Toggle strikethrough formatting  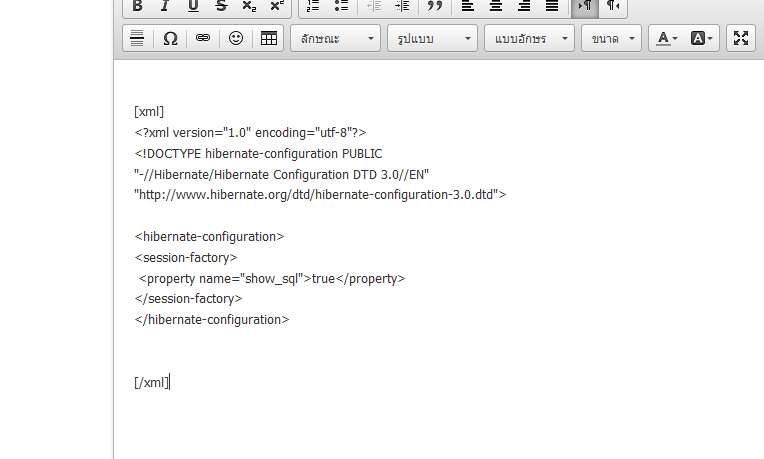[x=221, y=6]
